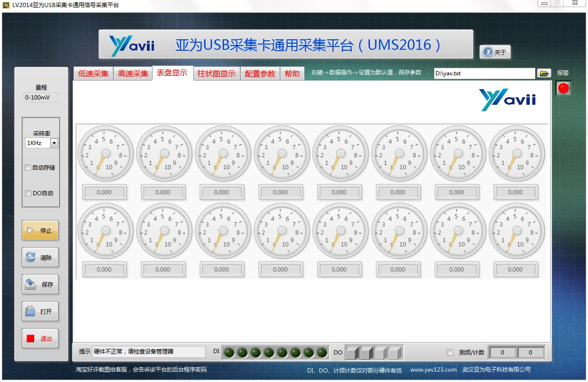Screen dimensions: 588x382
Task: Toggle the 测频/计数 checkbox
Action: click(x=450, y=353)
